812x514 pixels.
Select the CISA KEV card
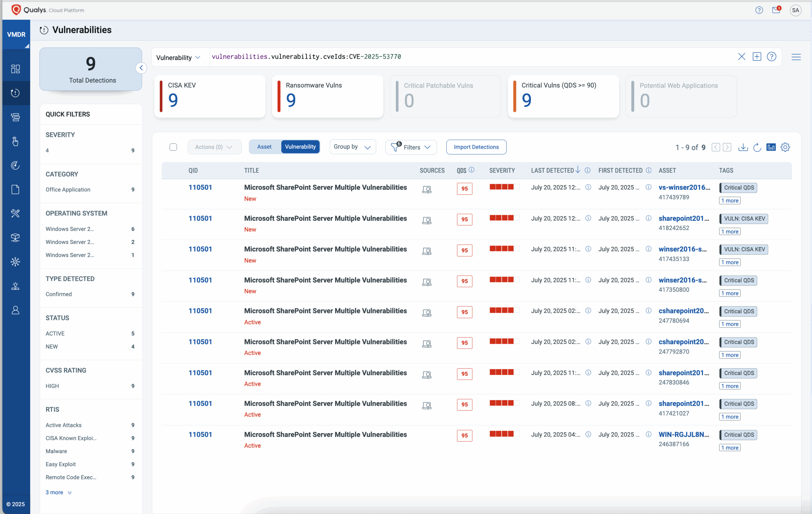[210, 96]
